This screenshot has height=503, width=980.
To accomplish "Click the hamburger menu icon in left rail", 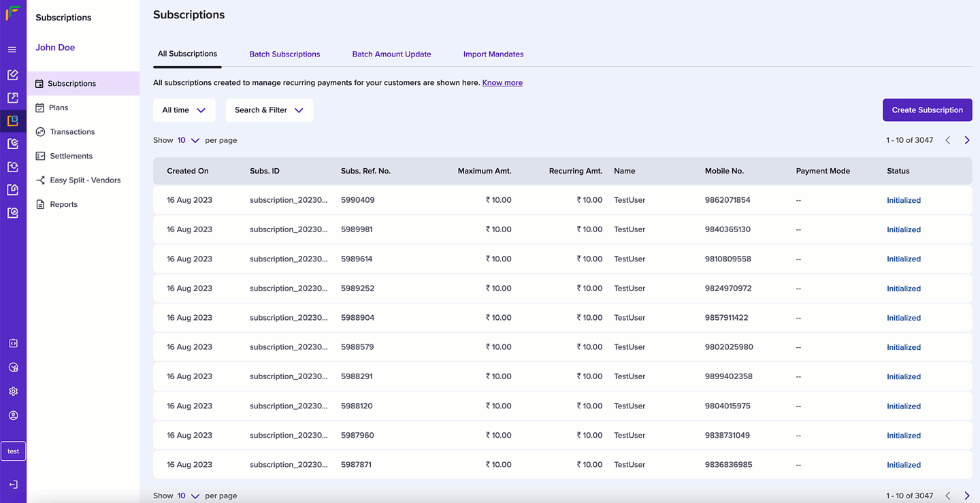I will (12, 50).
